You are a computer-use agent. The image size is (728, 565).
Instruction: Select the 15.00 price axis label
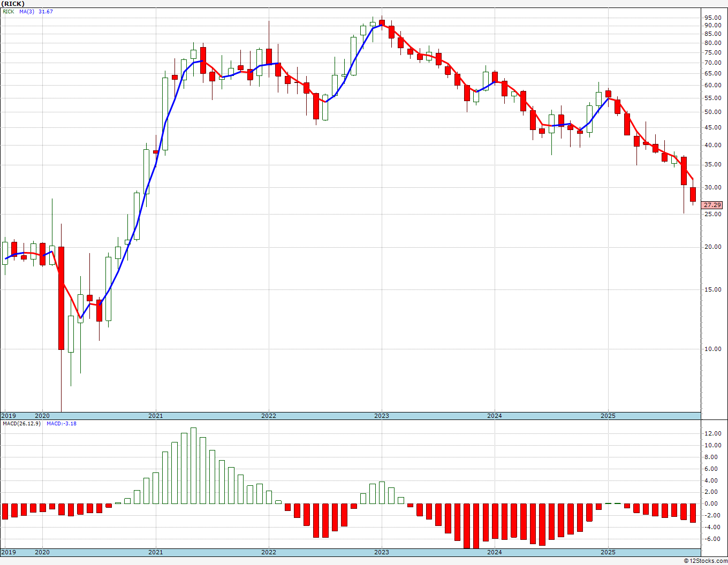point(712,289)
